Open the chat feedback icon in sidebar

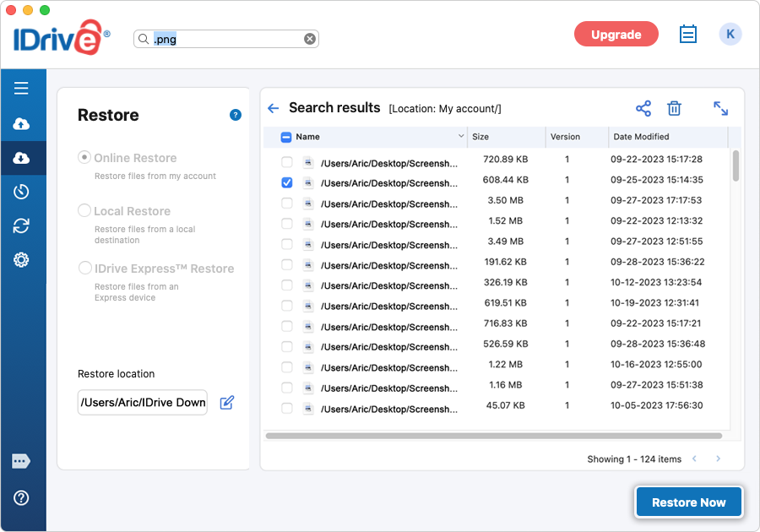(21, 461)
